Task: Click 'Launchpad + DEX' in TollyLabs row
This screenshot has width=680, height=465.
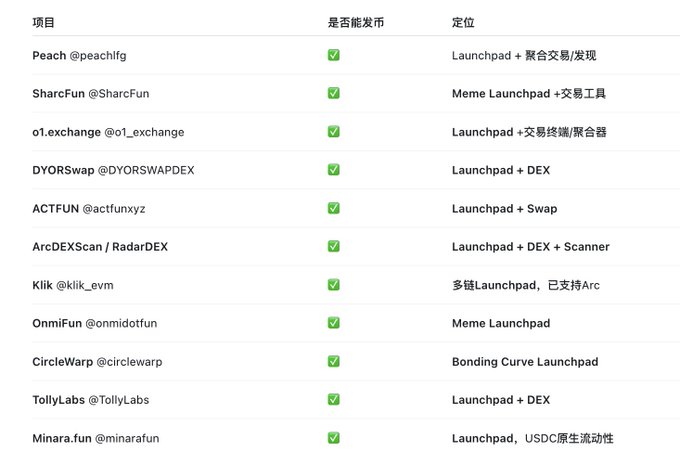Action: click(x=501, y=400)
